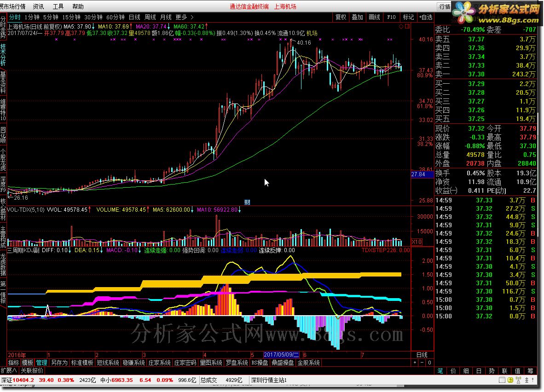Select the 价 price distribution tab
Viewport: 544px width, 392px height.
click(453, 371)
